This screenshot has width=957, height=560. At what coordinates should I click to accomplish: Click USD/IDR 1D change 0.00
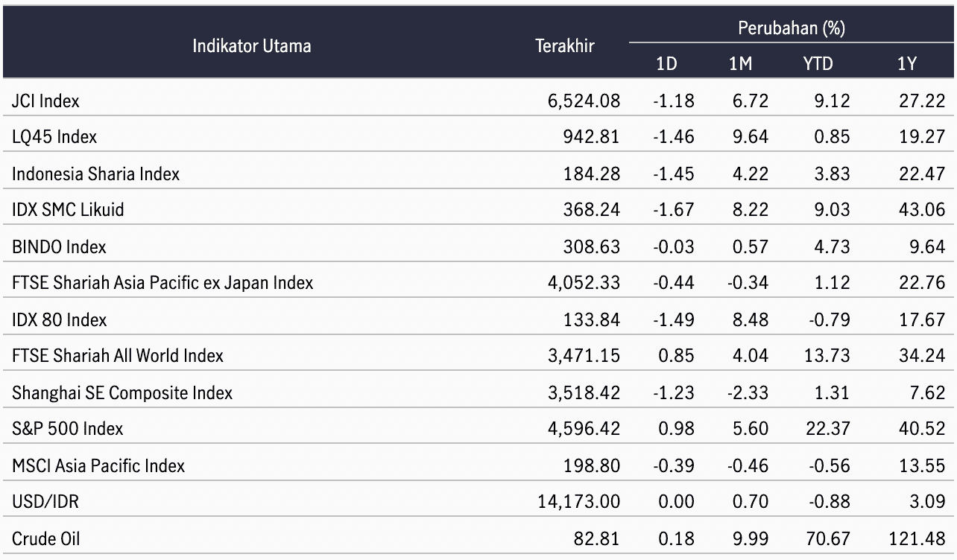pyautogui.click(x=676, y=503)
